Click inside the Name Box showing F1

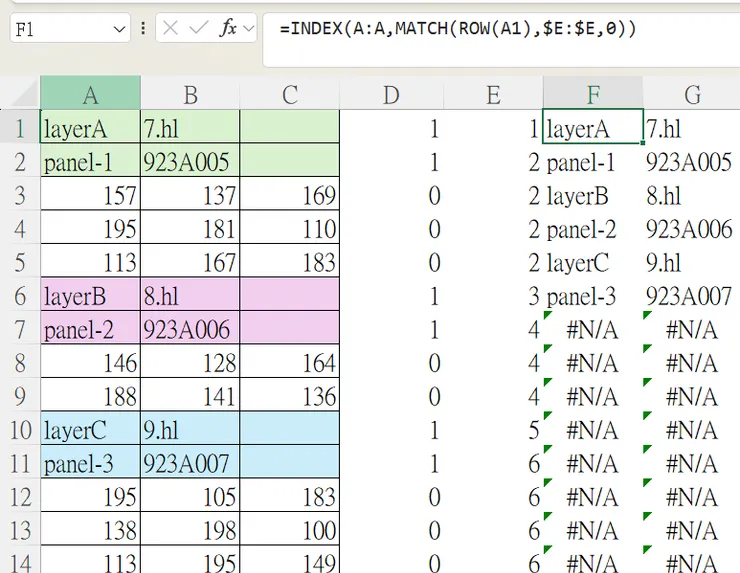coord(60,29)
